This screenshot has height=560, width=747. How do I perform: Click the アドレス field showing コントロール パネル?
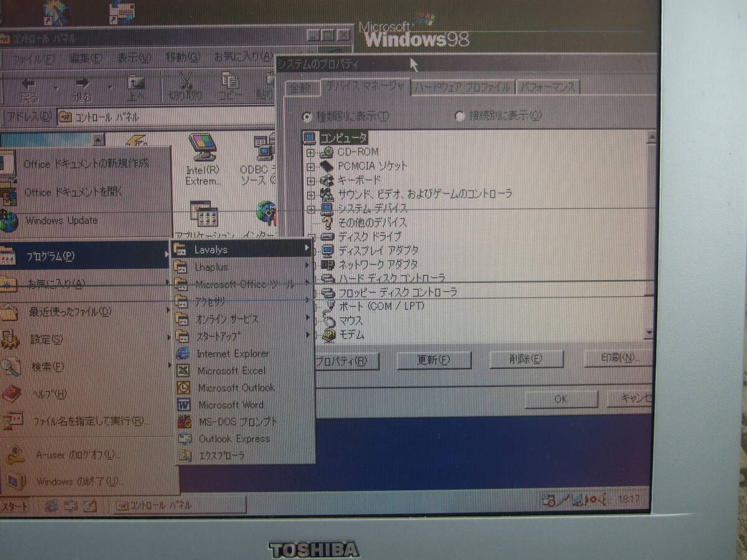[165, 117]
